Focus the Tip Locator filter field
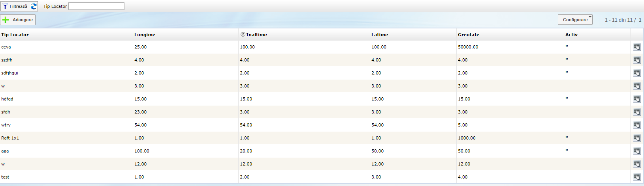This screenshot has height=186, width=644. pos(96,6)
